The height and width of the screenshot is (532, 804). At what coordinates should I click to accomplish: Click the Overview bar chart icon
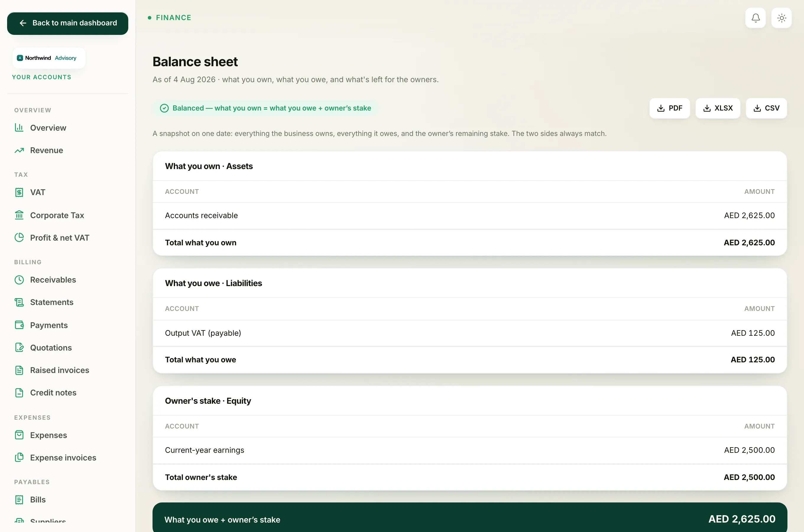[x=19, y=128]
